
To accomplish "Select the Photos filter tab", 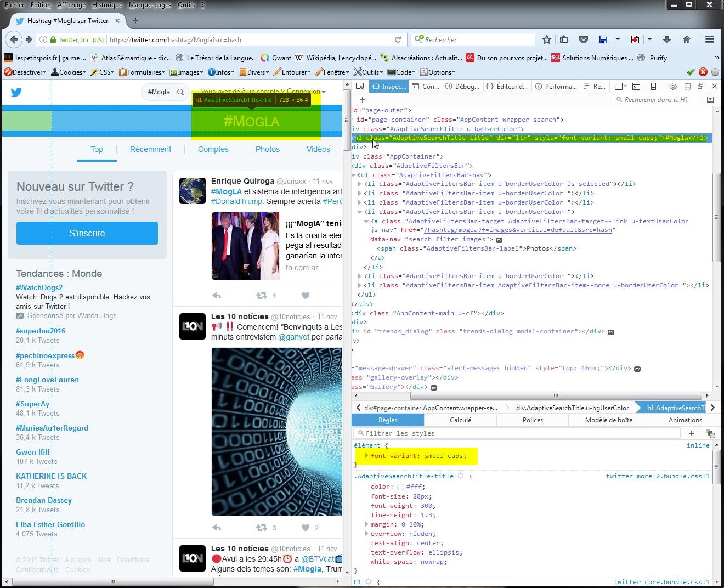I will coord(267,149).
